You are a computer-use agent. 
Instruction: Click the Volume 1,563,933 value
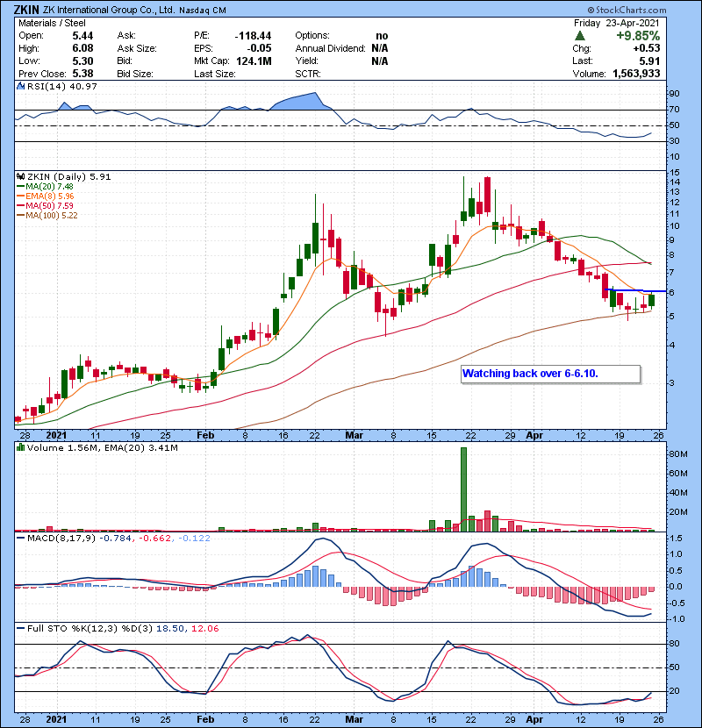[x=636, y=74]
